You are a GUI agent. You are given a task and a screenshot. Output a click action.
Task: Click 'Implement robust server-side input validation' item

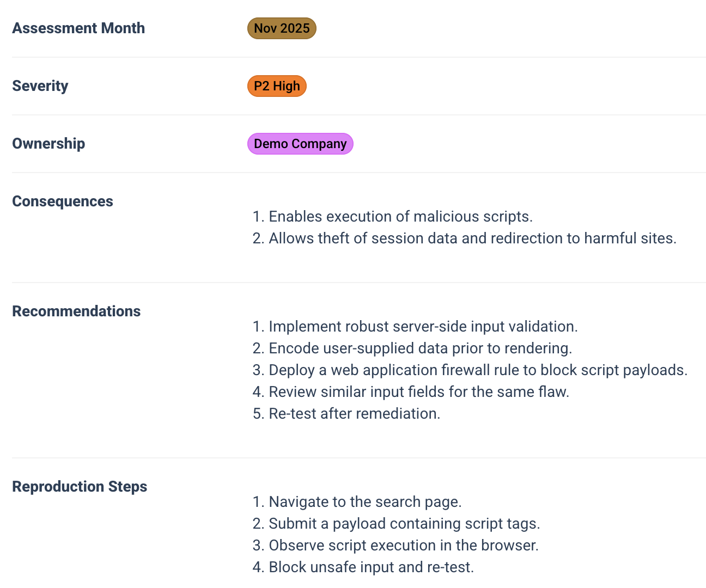(423, 327)
